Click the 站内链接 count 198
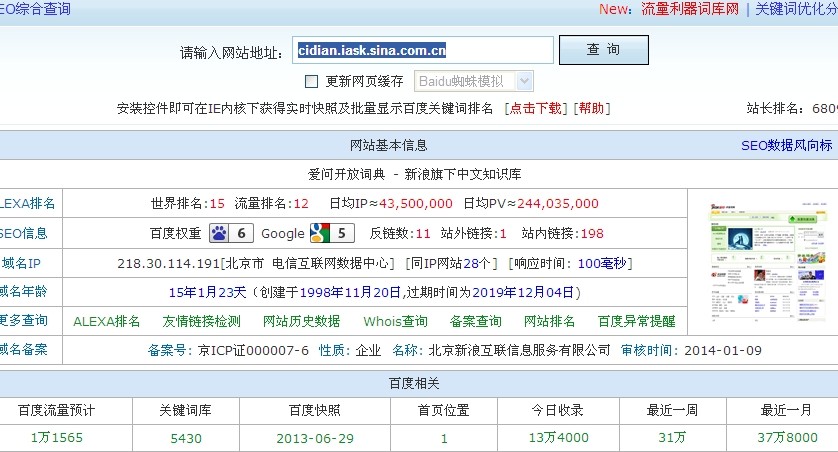Image resolution: width=838 pixels, height=452 pixels. click(592, 233)
